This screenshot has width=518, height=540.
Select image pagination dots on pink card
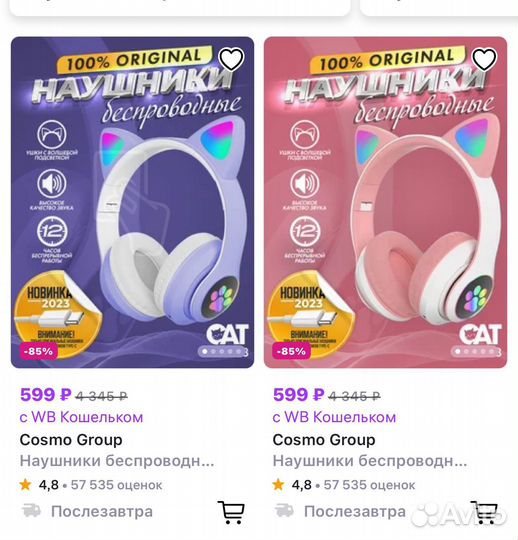[x=475, y=352]
